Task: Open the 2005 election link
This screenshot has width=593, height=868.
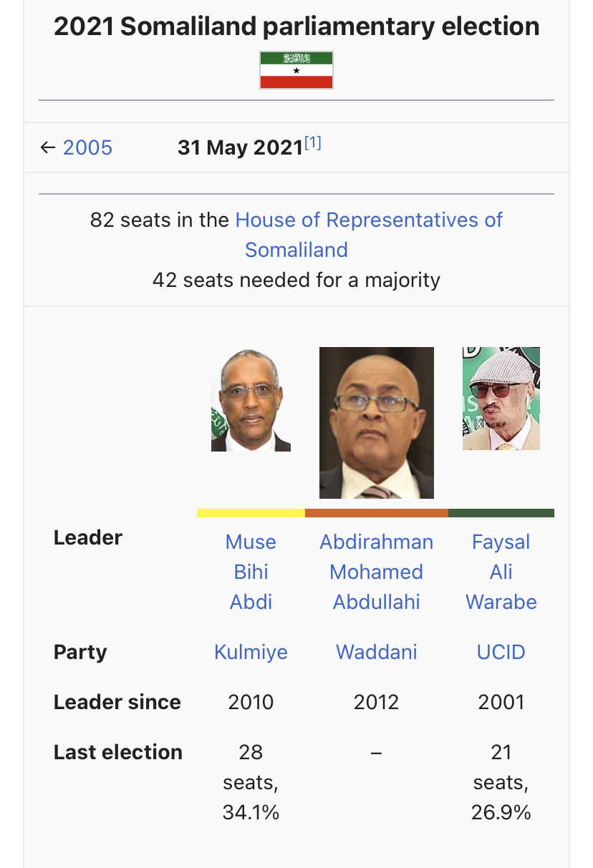Action: (87, 147)
